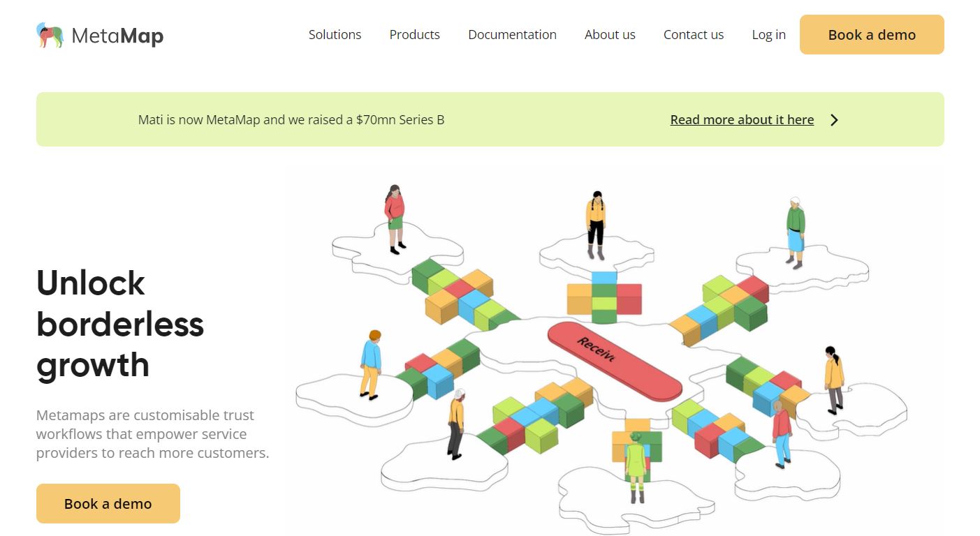Open the Products menu
Viewport: 980px width, 536px height.
point(414,35)
